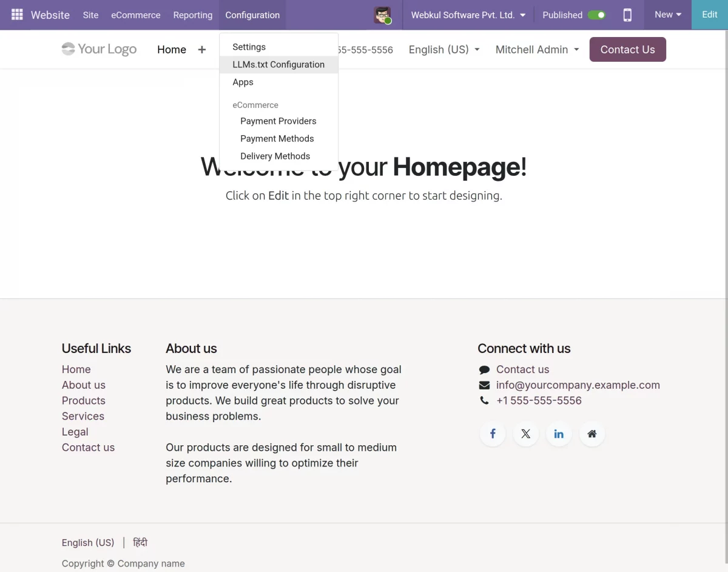Follow the info@yourcompany.example.com link
Screen dimensions: 728x572
coord(578,385)
